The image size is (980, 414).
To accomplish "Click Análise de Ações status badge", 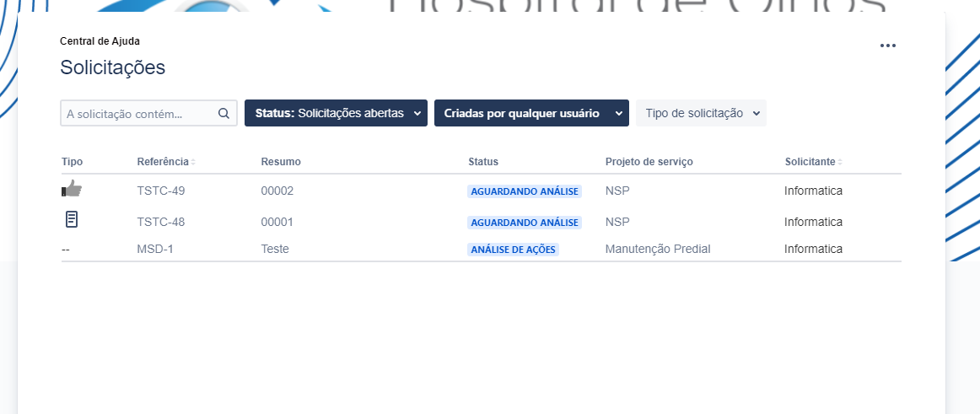I will (513, 250).
